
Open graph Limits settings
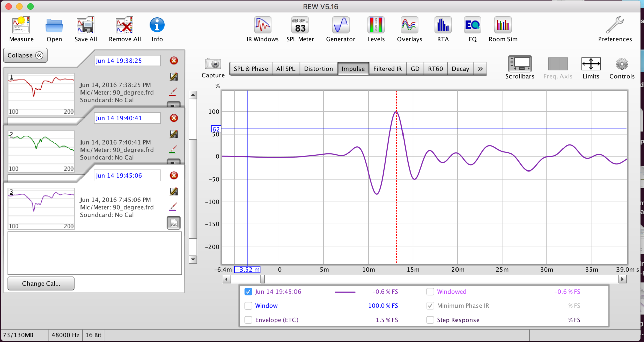pyautogui.click(x=591, y=64)
